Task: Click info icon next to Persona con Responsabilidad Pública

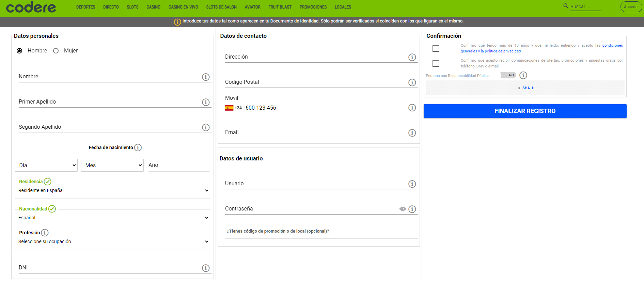Action: coord(523,75)
